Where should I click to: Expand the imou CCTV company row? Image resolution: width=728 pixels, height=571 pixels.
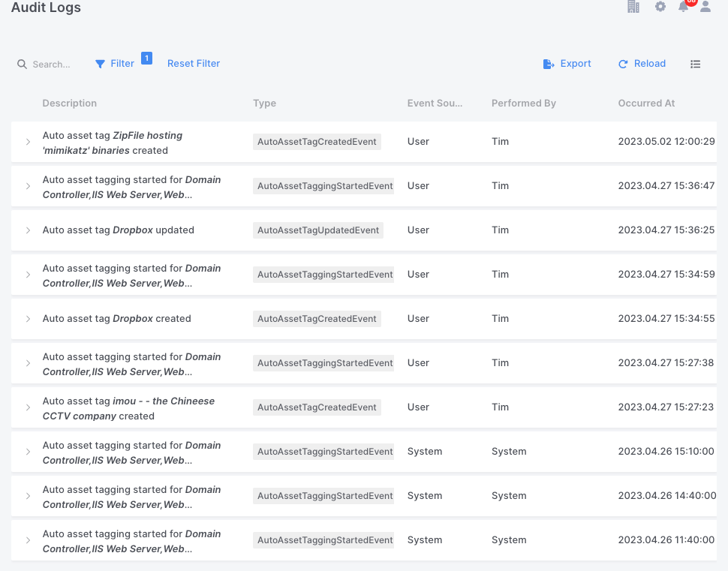pyautogui.click(x=29, y=407)
